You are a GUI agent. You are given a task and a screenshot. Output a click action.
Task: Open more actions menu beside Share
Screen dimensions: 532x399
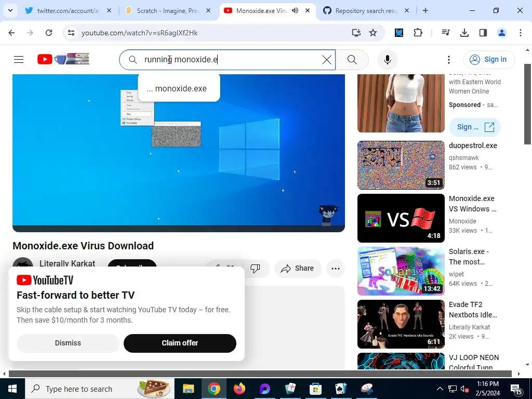click(x=335, y=268)
